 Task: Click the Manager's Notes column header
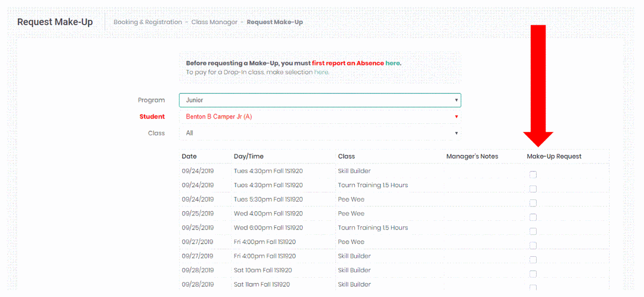[472, 157]
